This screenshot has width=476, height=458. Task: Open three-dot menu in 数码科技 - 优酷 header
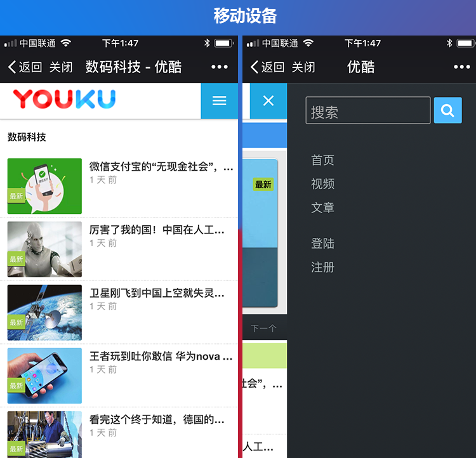click(220, 67)
